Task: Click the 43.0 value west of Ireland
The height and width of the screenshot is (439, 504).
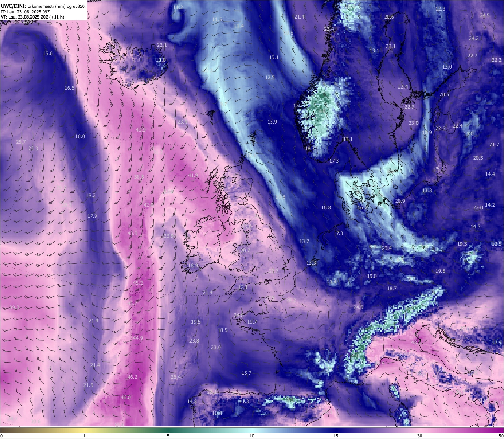Action: [x=132, y=233]
